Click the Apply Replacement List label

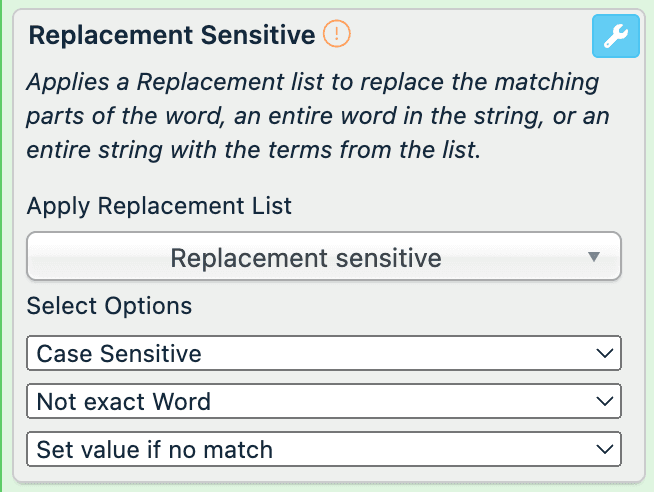(x=159, y=206)
